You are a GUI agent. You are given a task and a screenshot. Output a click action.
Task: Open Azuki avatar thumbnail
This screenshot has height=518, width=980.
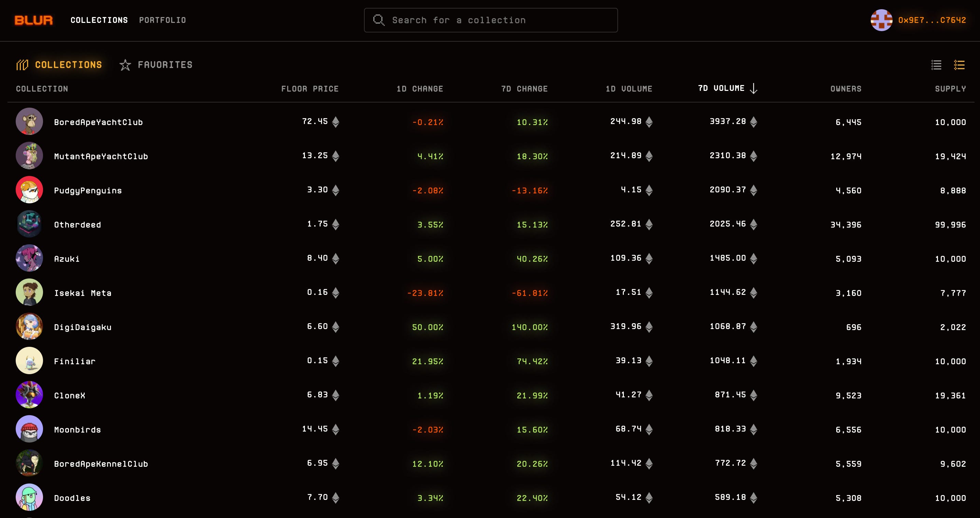coord(29,258)
